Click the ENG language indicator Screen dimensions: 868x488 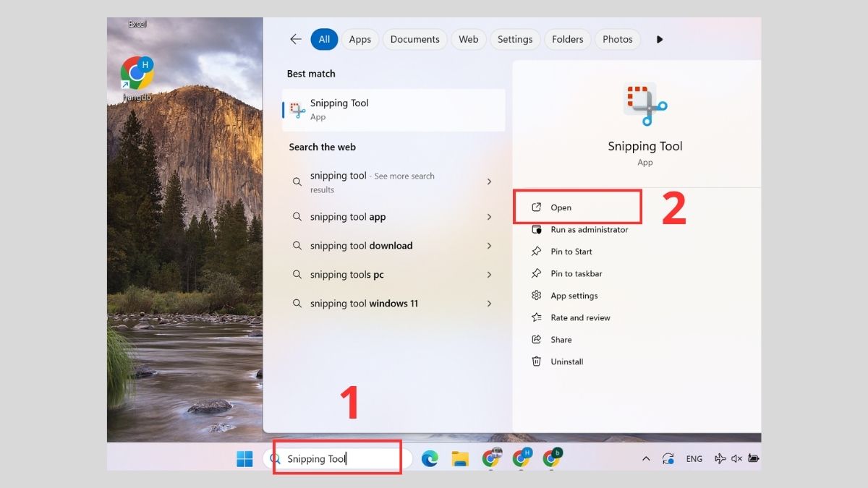click(694, 458)
